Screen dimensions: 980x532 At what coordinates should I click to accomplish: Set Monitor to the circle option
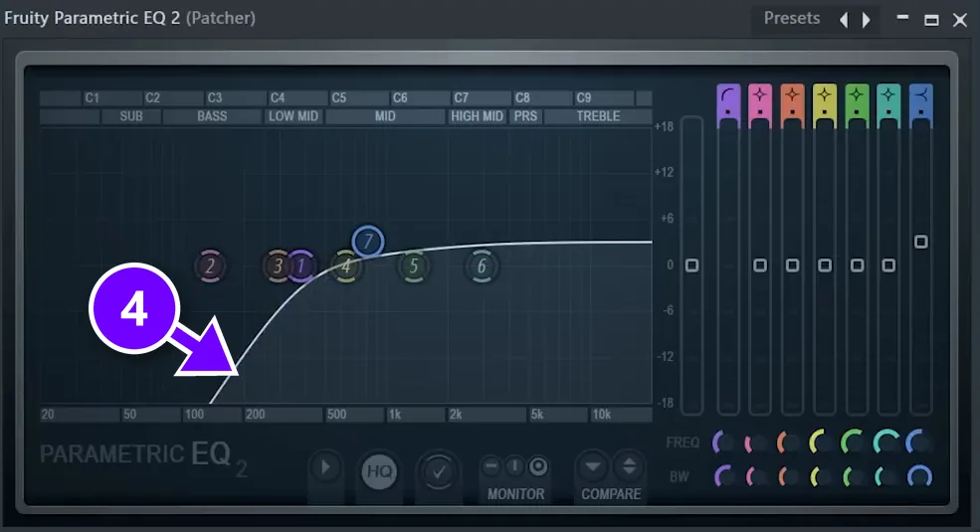538,466
